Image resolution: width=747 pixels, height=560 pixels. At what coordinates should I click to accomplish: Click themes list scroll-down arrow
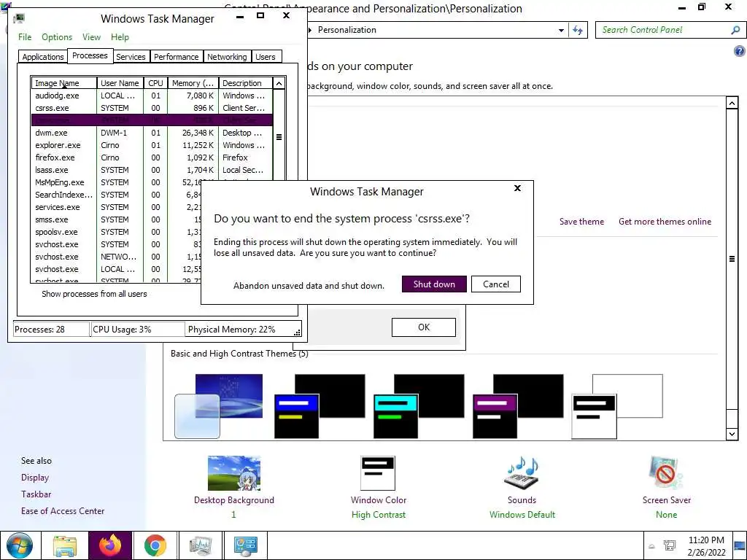[x=732, y=433]
